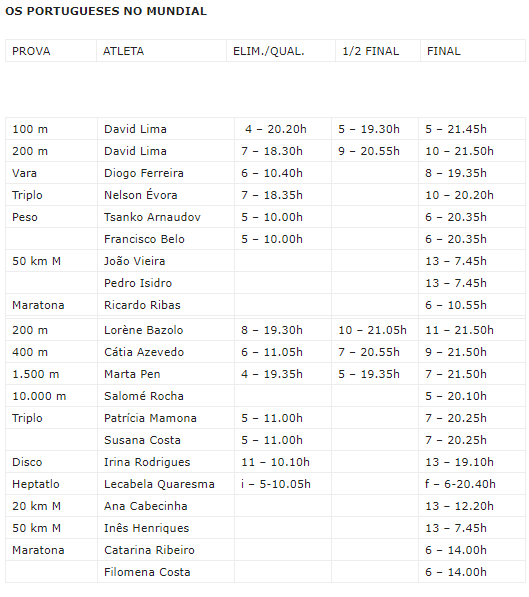
Task: Click the PROVA column header
Action: tap(51, 51)
